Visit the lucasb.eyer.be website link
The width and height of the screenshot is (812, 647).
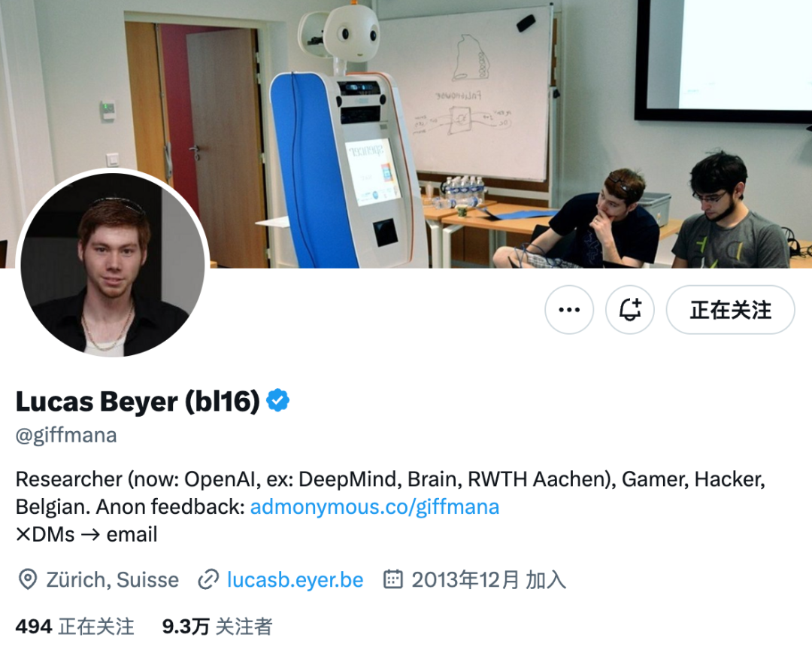pos(295,579)
